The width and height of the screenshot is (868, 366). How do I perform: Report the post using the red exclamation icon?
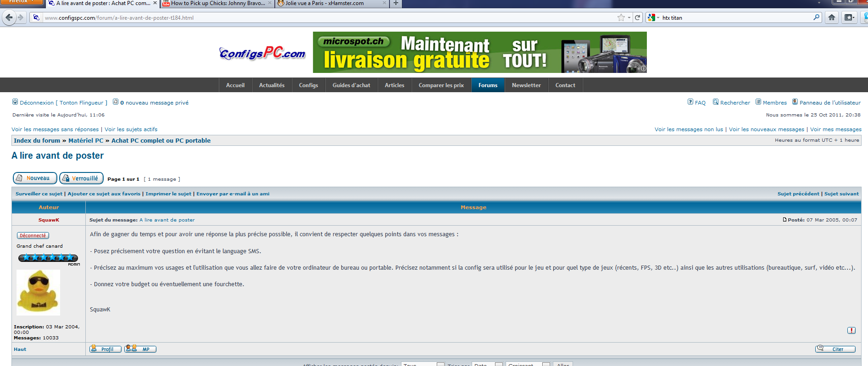tap(851, 330)
